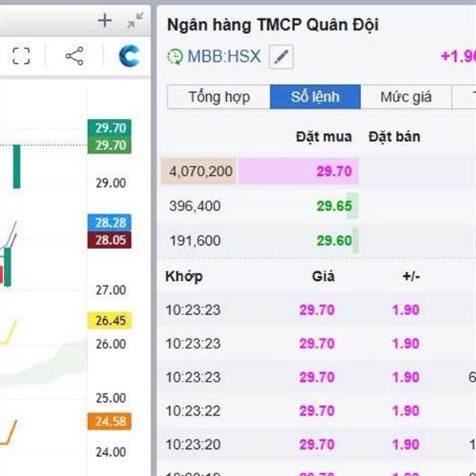Click the 26.00 price axis label
The height and width of the screenshot is (476, 476).
click(111, 344)
